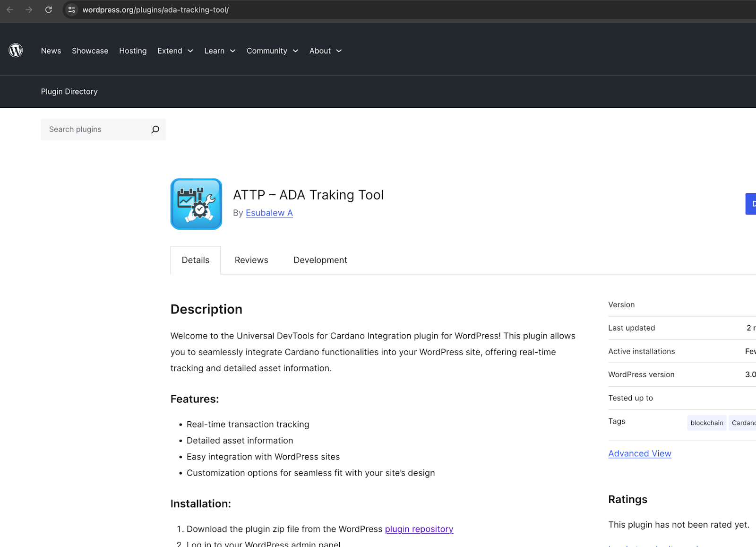Image resolution: width=756 pixels, height=547 pixels.
Task: Open the Advanced View link
Action: [640, 453]
